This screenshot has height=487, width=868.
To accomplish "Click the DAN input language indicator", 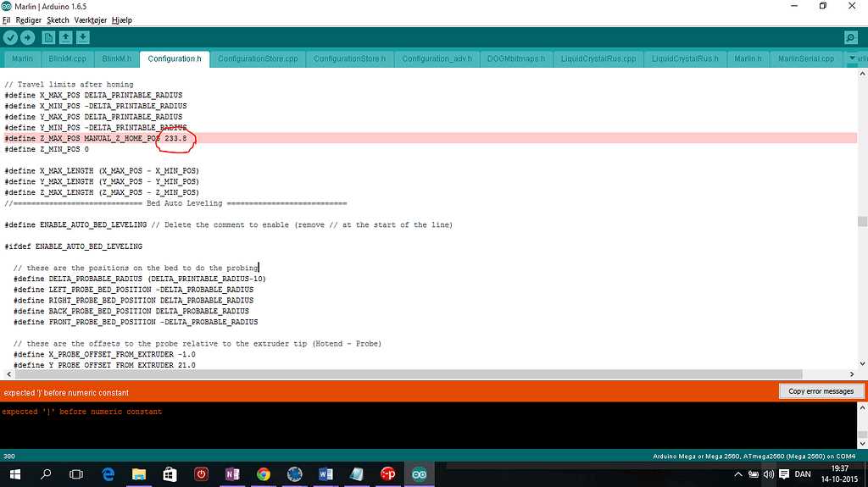I will click(803, 474).
